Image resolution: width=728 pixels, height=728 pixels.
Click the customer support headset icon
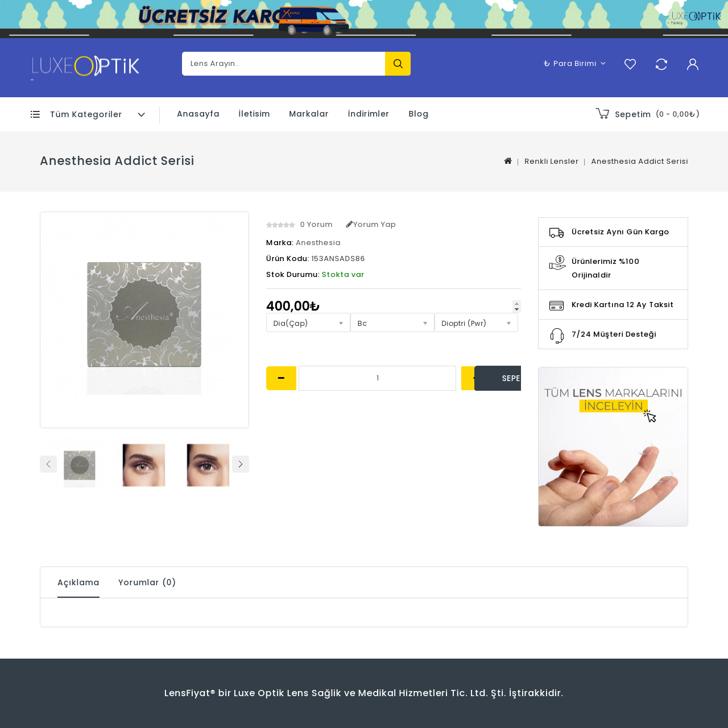pyautogui.click(x=557, y=336)
